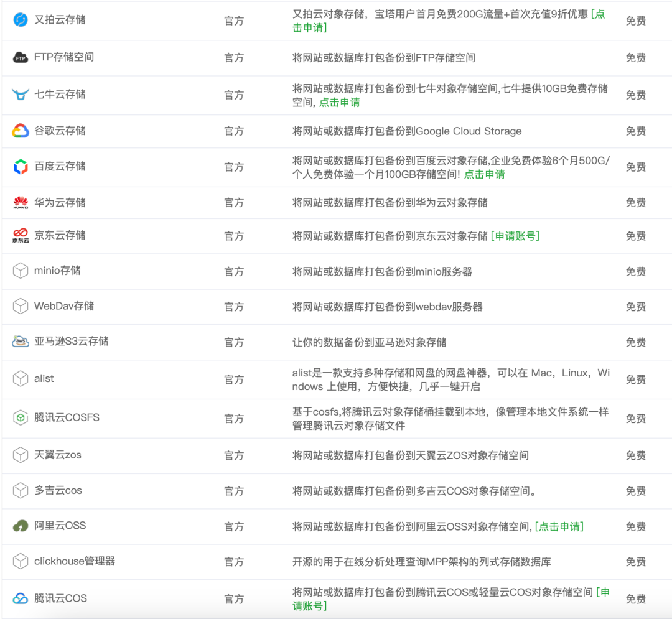Select the alist plugin name
Screen dimensions: 672x619
click(x=44, y=378)
